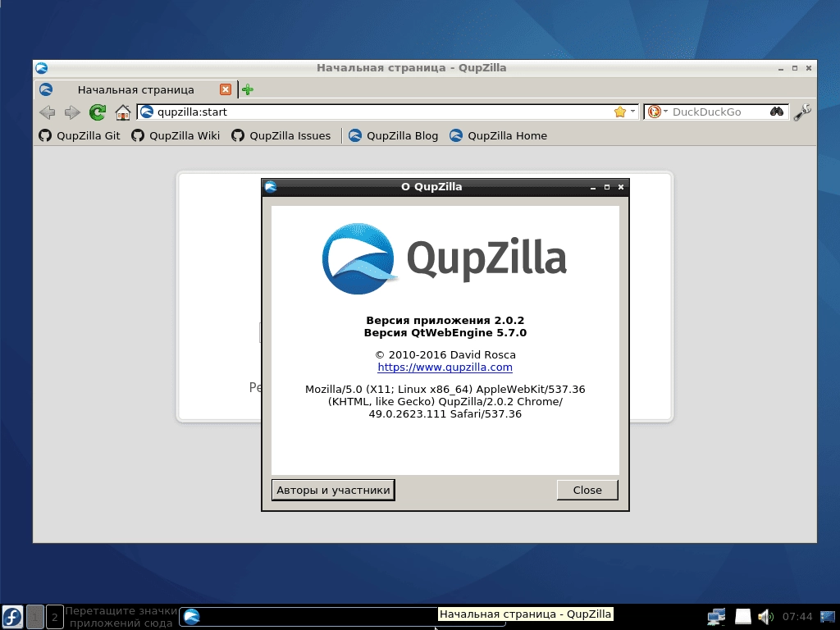
Task: Click the site icon in the address bar
Action: pyautogui.click(x=146, y=112)
